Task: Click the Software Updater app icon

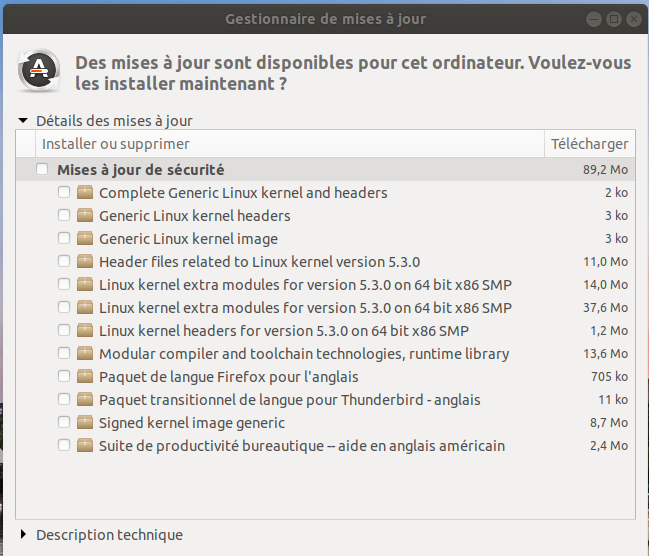Action: tap(39, 70)
